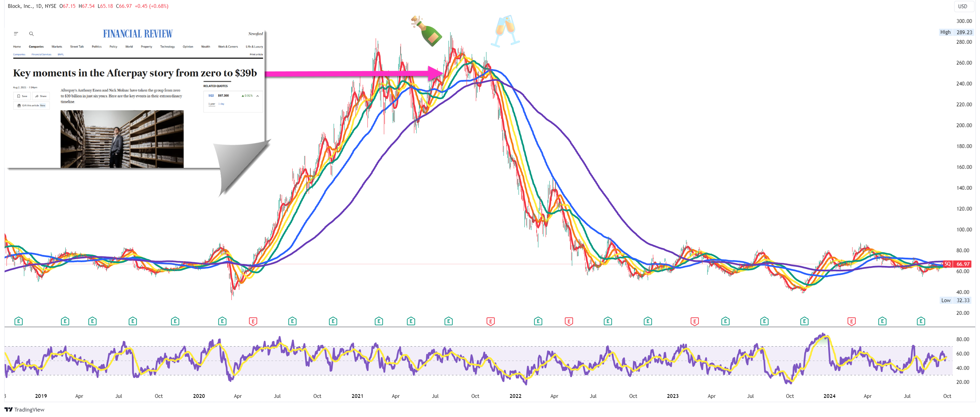
Task: Click the Aug 2, 2021 article timestamp
Action: (25, 88)
